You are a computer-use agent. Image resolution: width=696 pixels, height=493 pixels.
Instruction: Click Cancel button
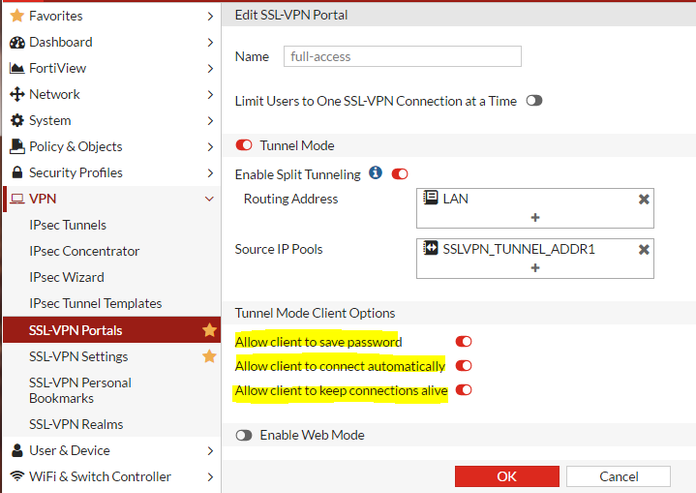[x=618, y=476]
